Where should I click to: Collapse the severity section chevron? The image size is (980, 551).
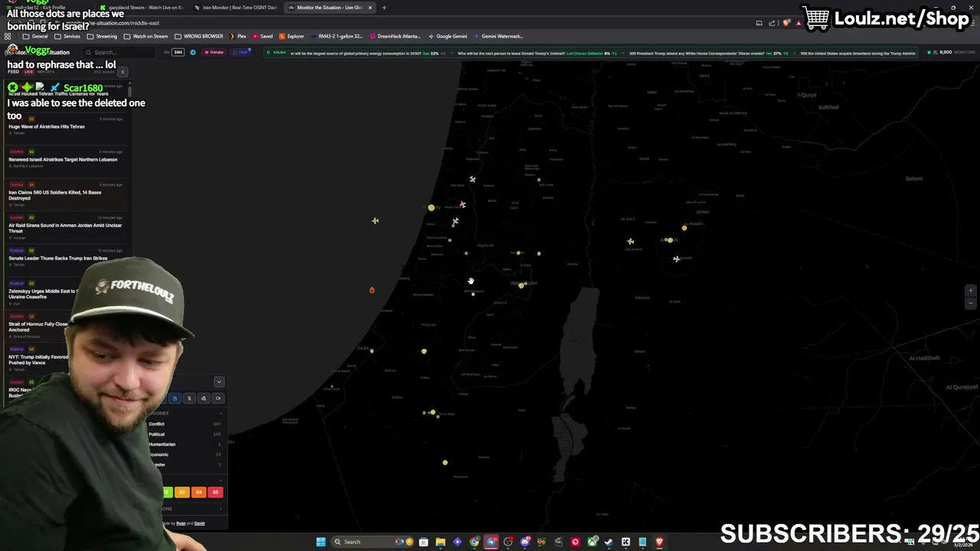pos(220,481)
